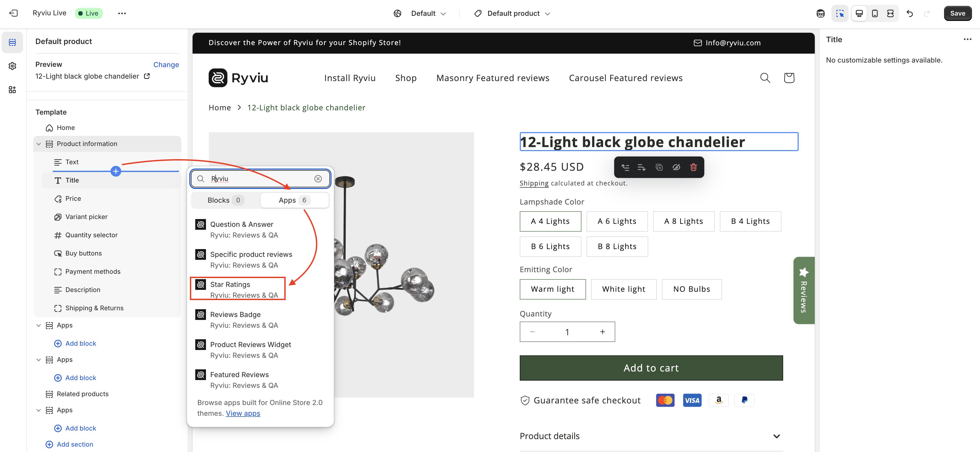This screenshot has height=452, width=980.
Task: Open the theme settings gear icon
Action: coord(12,66)
